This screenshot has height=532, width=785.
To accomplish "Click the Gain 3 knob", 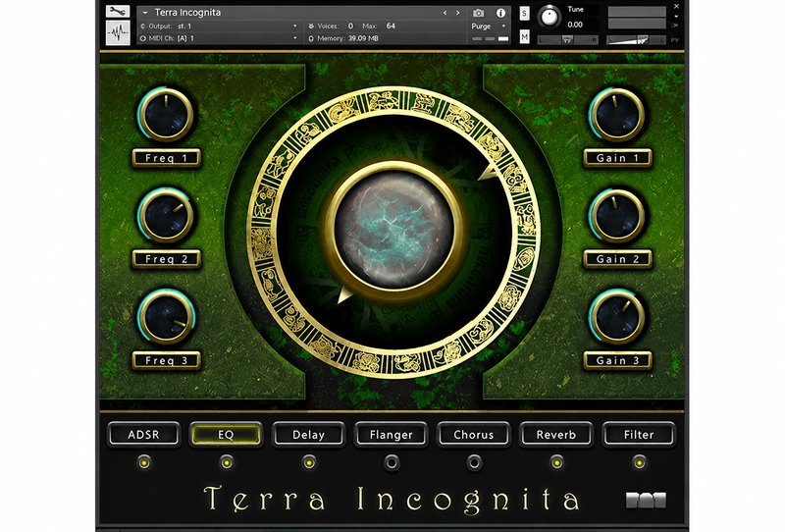I will tap(617, 317).
